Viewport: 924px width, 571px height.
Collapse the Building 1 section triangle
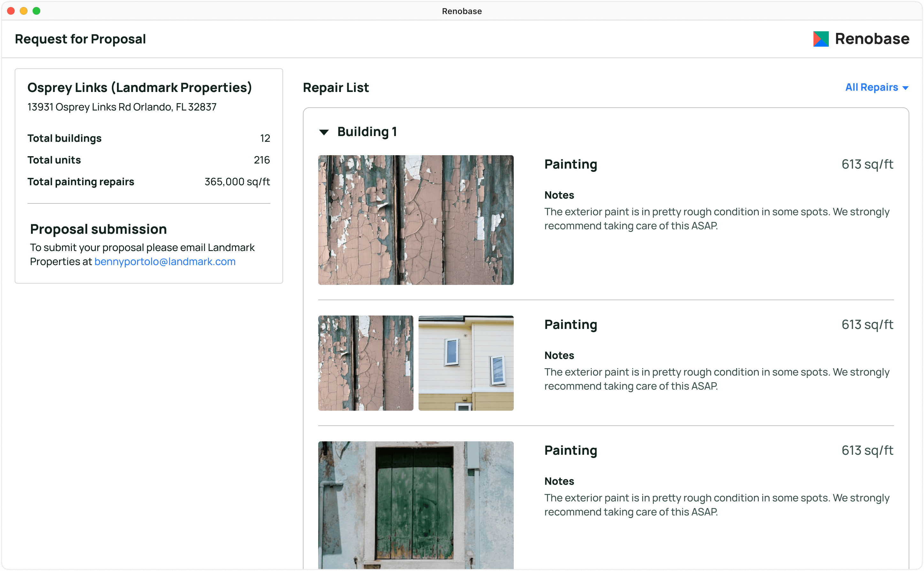coord(324,132)
